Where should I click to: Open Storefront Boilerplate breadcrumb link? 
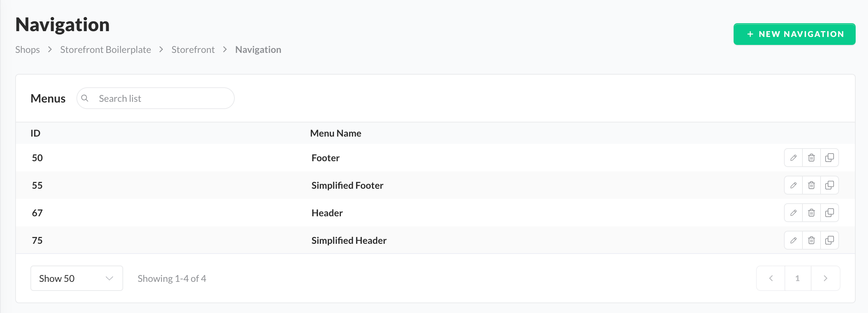pos(105,50)
